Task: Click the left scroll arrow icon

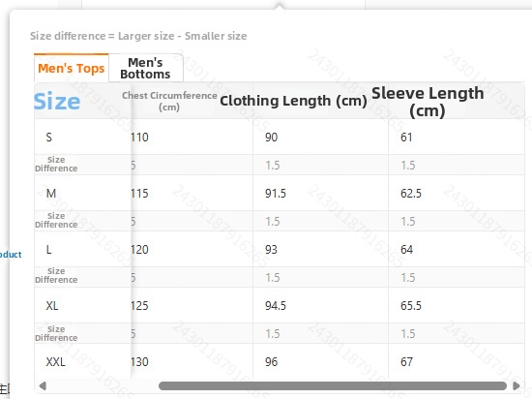Action: pyautogui.click(x=43, y=386)
